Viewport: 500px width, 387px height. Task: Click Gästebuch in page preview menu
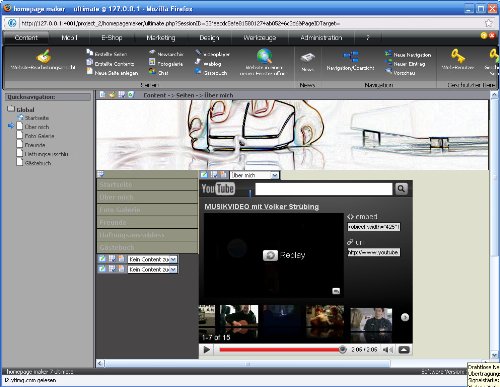147,248
